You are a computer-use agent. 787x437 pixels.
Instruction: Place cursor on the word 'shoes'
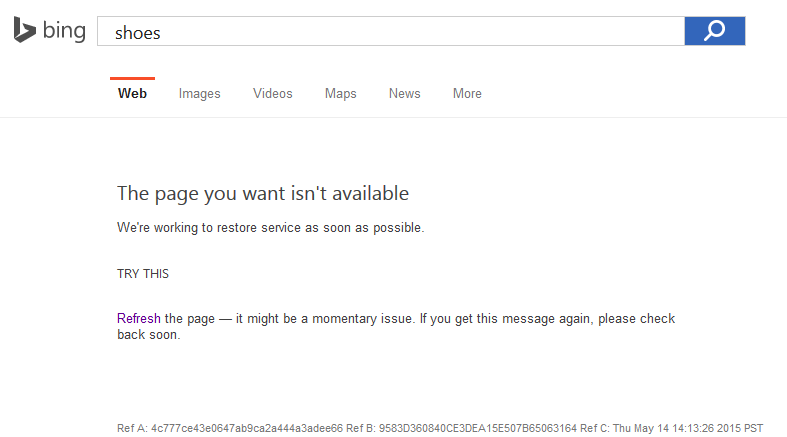(138, 33)
